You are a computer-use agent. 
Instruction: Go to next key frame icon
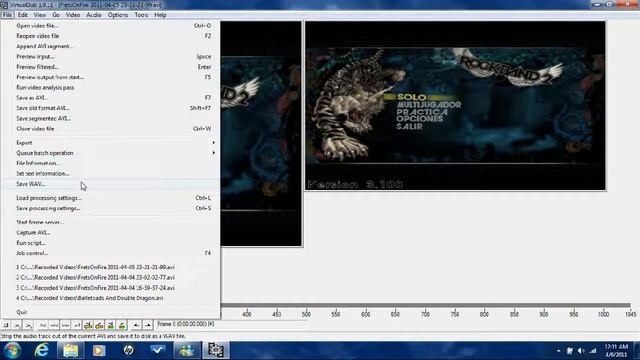tap(99, 325)
